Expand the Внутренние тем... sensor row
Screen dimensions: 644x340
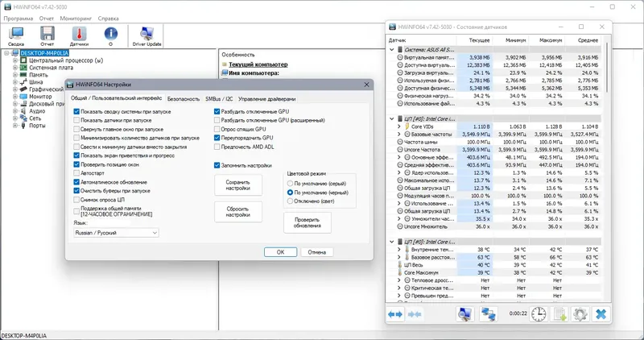399,250
